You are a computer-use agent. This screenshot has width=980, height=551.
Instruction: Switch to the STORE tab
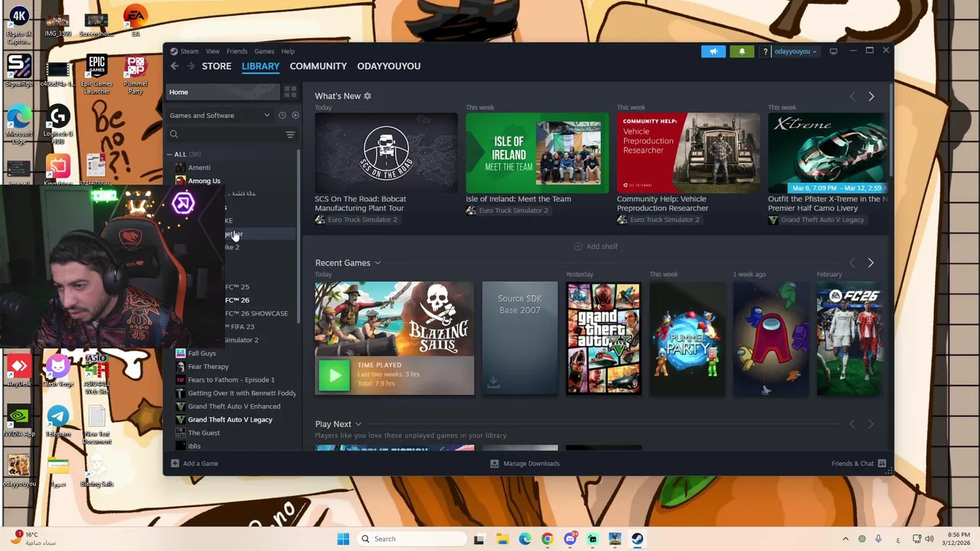(217, 66)
